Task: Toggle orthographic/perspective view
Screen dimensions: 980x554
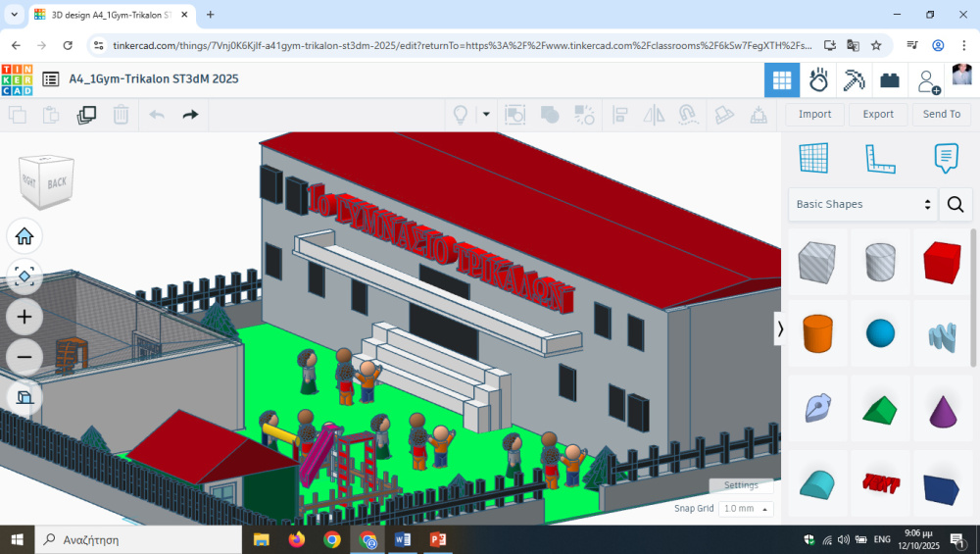Action: click(24, 397)
